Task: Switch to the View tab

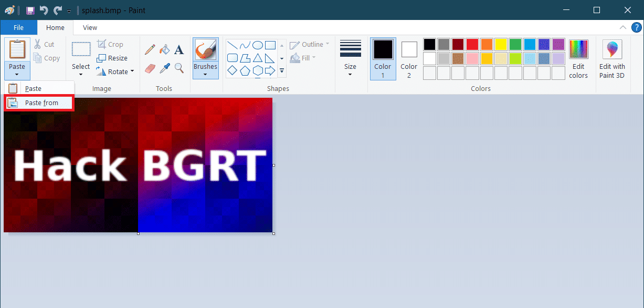Action: click(89, 27)
